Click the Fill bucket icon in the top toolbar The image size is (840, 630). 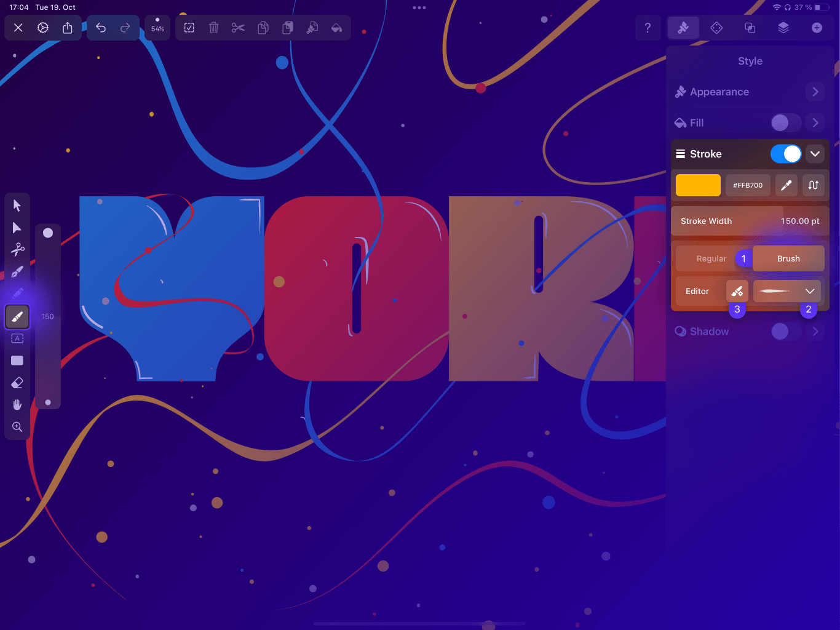coord(336,28)
